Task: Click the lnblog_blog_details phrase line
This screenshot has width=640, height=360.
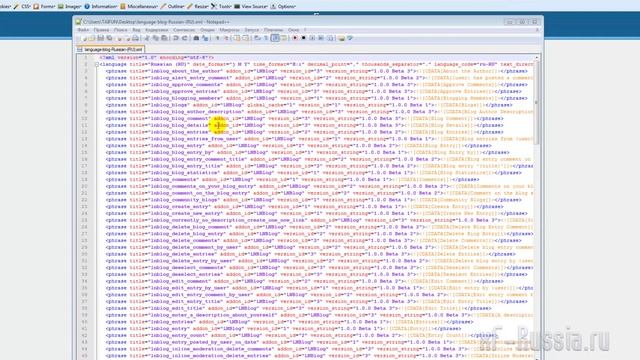Action: click(x=304, y=125)
